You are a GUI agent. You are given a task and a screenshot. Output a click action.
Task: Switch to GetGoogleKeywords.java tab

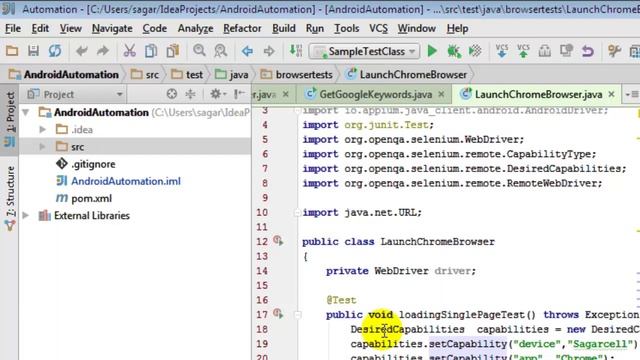tap(376, 94)
